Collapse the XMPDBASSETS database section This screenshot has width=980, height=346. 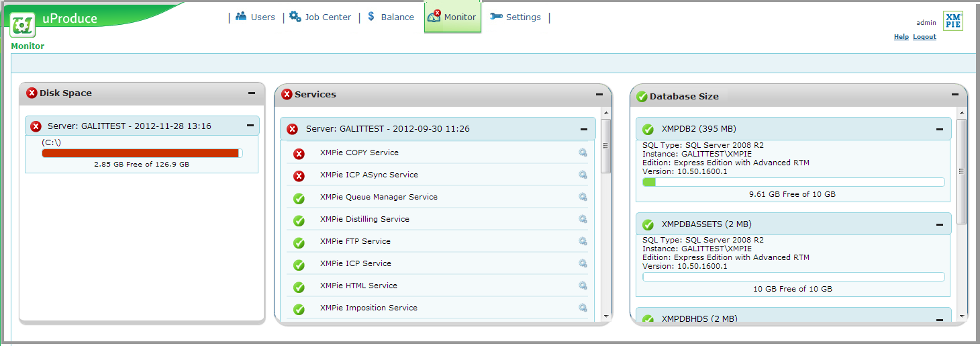tap(940, 225)
